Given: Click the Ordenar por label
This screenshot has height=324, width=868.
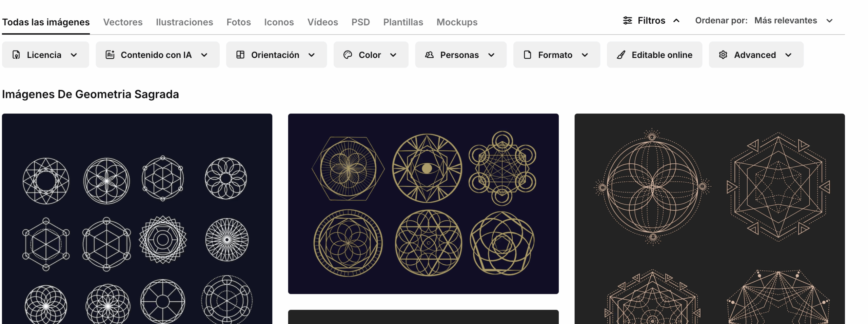Looking at the screenshot, I should [721, 21].
